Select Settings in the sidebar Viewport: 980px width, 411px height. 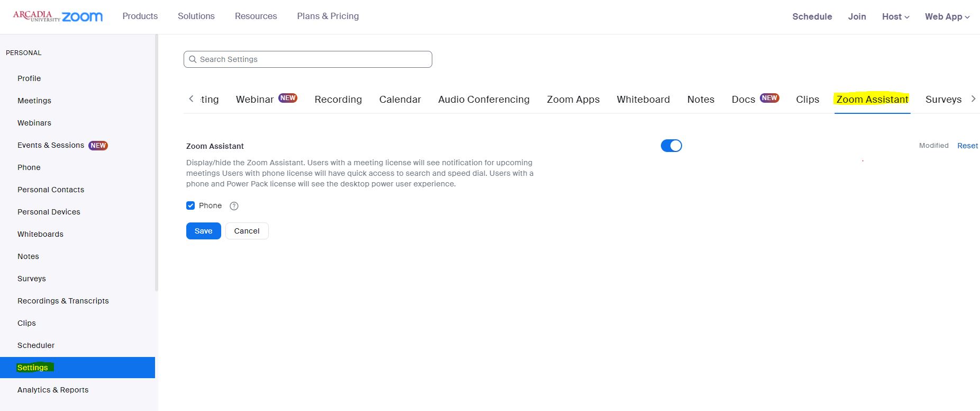[77, 368]
